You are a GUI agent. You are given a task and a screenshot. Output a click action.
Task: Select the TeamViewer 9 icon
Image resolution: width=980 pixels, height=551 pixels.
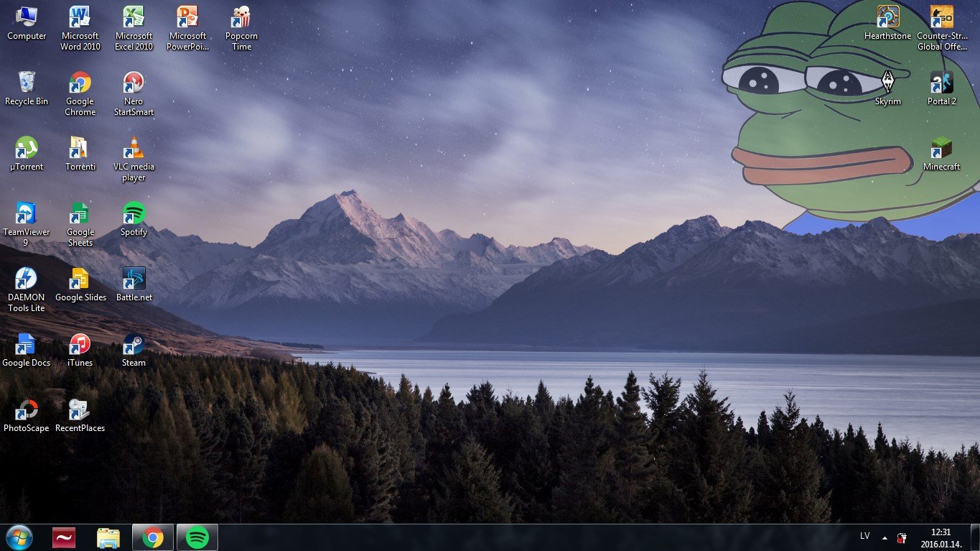coord(27,224)
